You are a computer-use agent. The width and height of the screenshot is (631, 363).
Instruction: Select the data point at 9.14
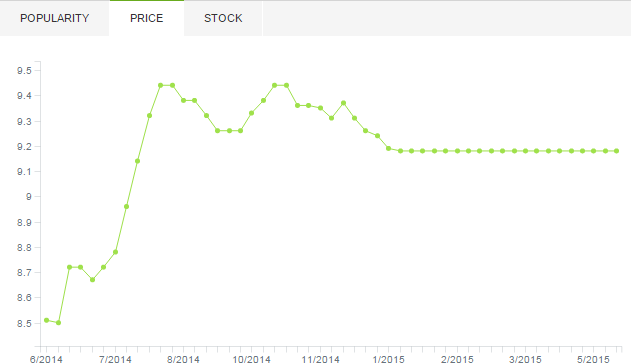click(138, 161)
